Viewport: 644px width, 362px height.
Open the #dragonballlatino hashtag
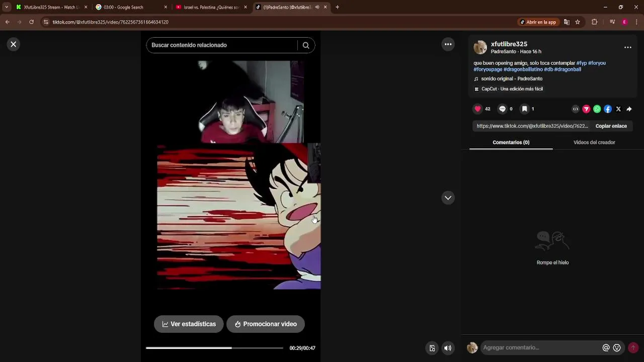pyautogui.click(x=523, y=69)
